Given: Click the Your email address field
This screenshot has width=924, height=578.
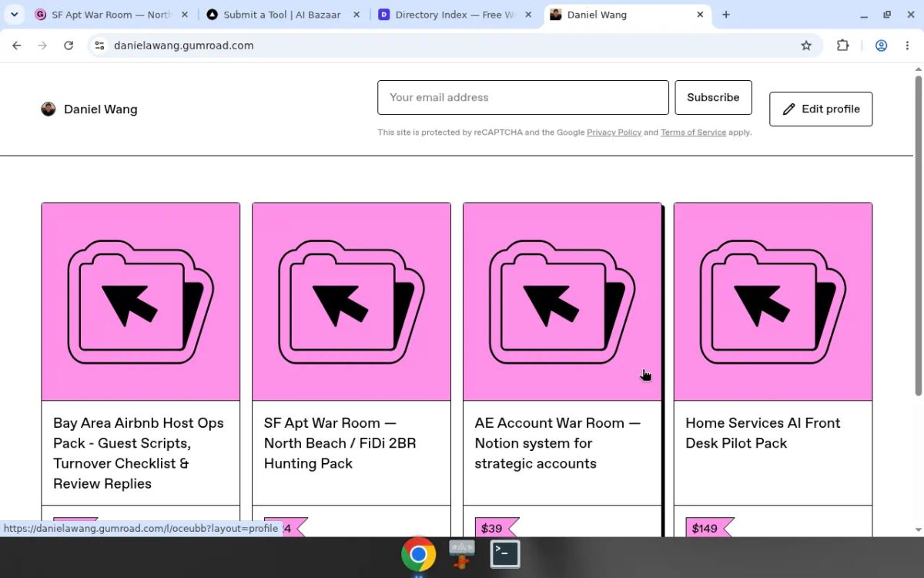Looking at the screenshot, I should pyautogui.click(x=523, y=98).
